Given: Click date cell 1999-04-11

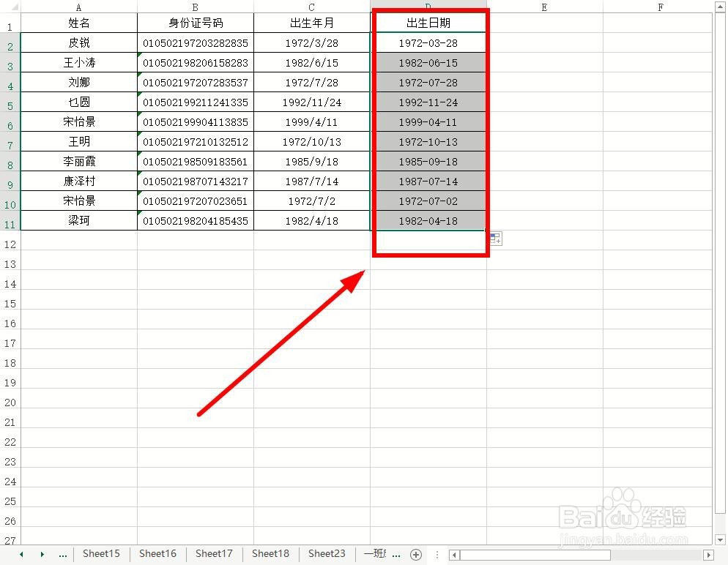Looking at the screenshot, I should point(428,122).
